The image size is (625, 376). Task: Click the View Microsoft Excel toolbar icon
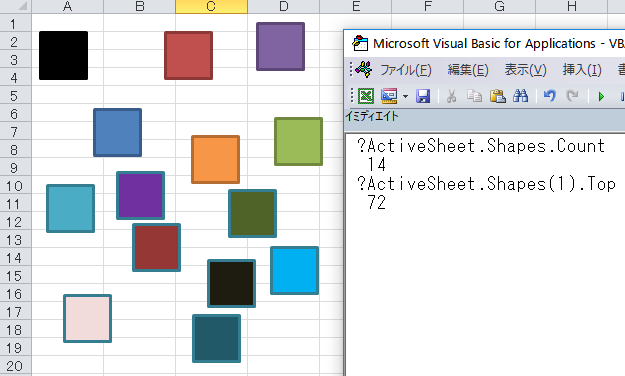[366, 96]
